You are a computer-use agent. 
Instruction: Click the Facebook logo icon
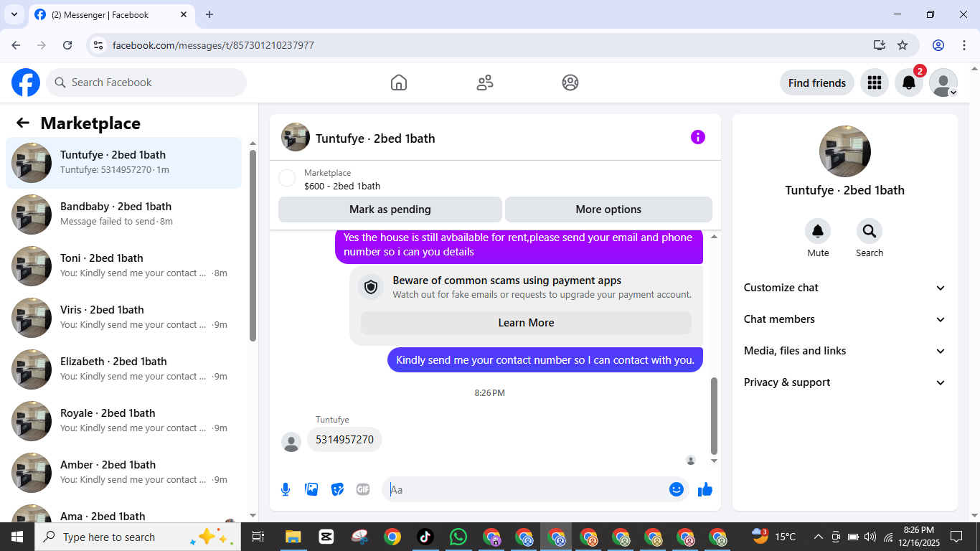pos(26,83)
